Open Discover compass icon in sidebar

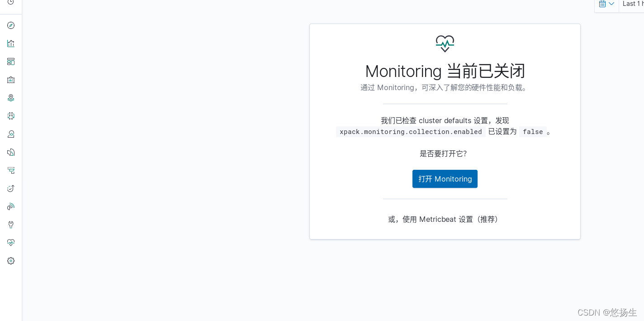point(11,25)
